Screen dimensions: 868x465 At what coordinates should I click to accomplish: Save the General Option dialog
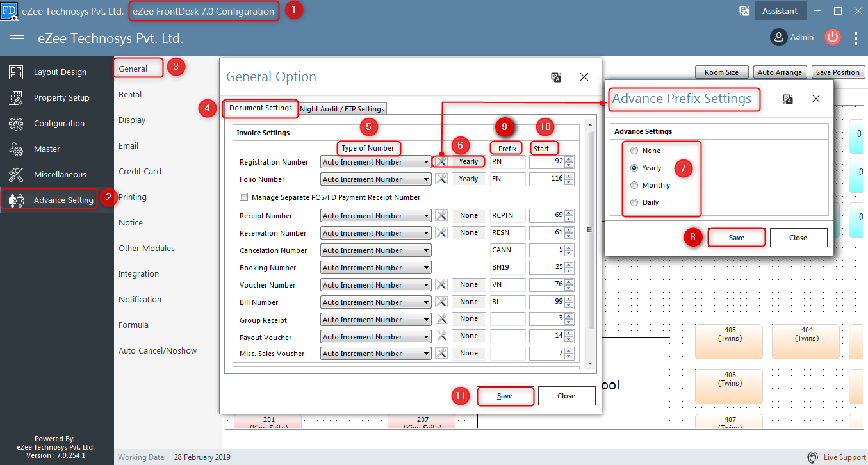(505, 396)
